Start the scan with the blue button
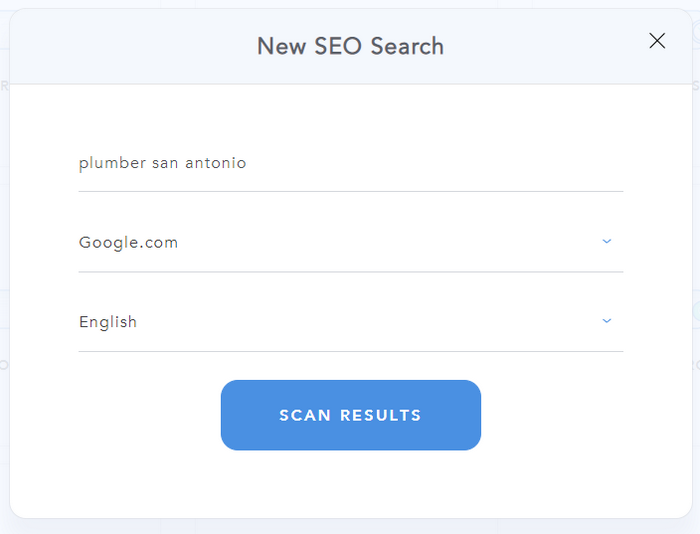The height and width of the screenshot is (534, 700). click(x=350, y=415)
